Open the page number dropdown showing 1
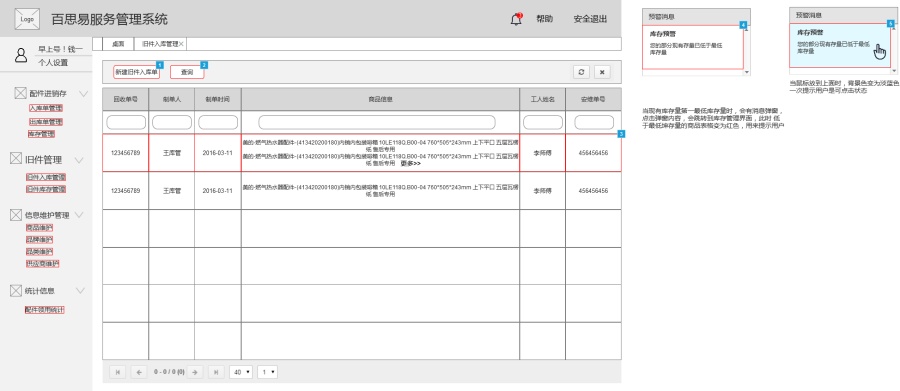 pyautogui.click(x=267, y=372)
